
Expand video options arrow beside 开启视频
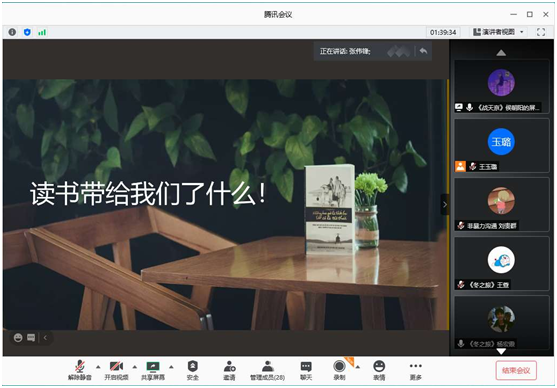click(135, 367)
